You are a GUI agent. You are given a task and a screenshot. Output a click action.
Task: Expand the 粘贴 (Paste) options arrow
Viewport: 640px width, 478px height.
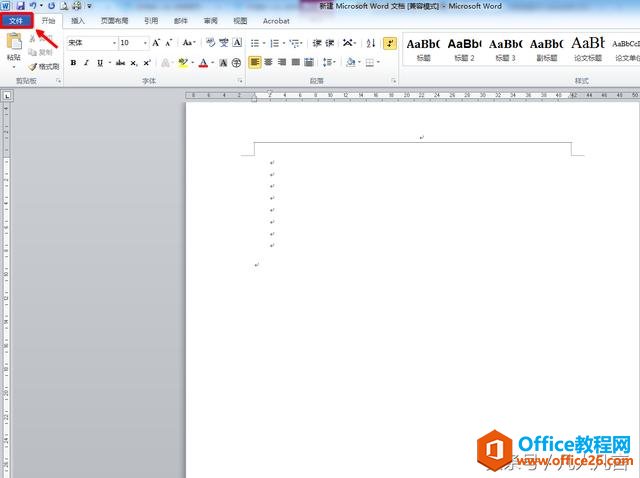(14, 67)
